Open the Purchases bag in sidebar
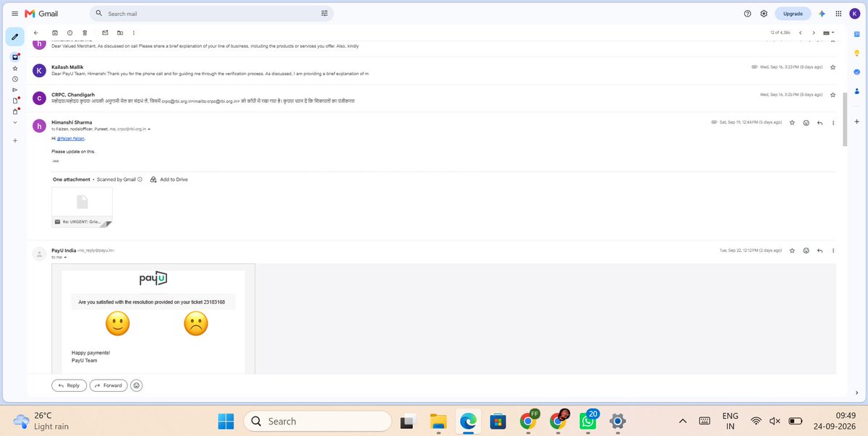The width and height of the screenshot is (868, 436). [14, 111]
